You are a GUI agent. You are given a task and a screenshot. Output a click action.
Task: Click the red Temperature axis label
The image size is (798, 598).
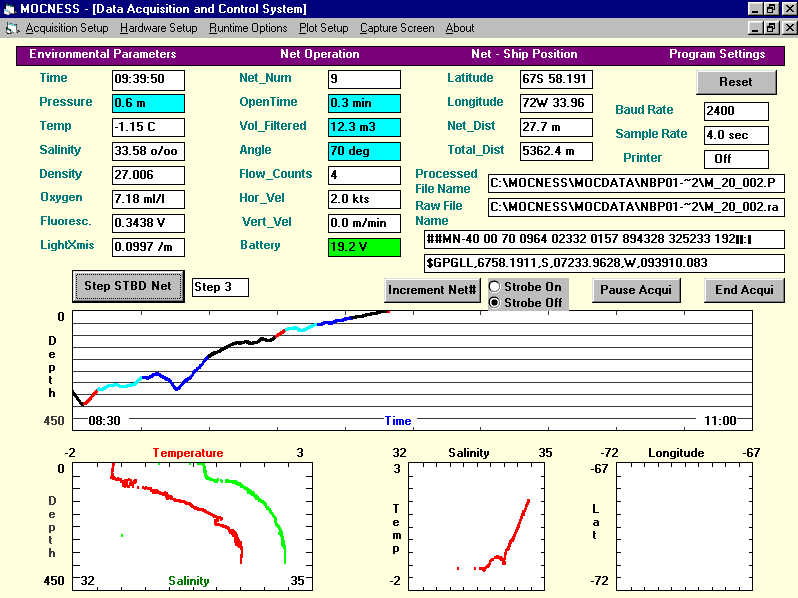click(188, 453)
